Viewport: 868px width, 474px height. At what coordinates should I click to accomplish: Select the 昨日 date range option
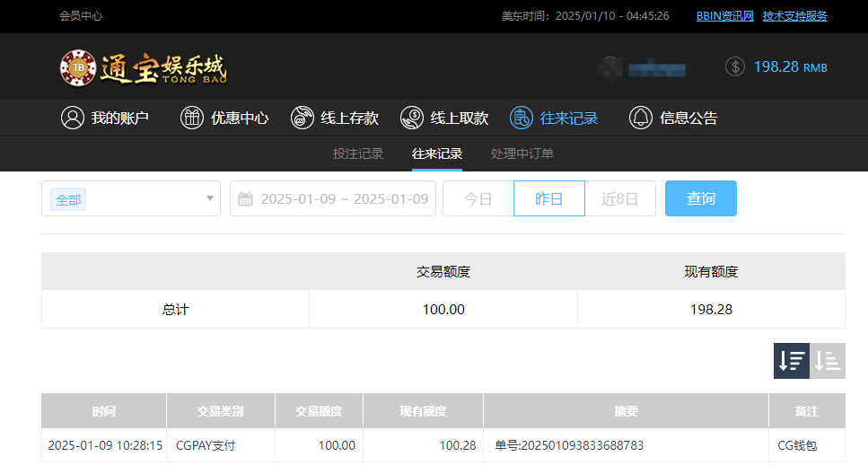point(548,198)
